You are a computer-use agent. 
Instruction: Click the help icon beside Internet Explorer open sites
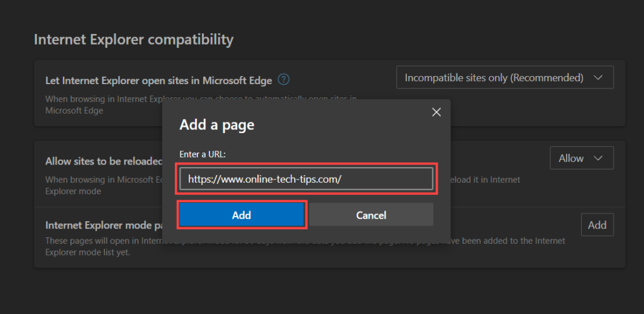(284, 80)
